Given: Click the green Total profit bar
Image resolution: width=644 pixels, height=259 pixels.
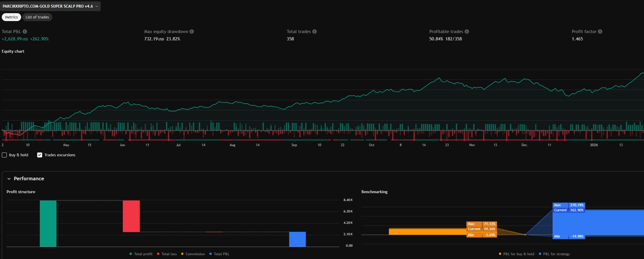Looking at the screenshot, I should pyautogui.click(x=48, y=223).
